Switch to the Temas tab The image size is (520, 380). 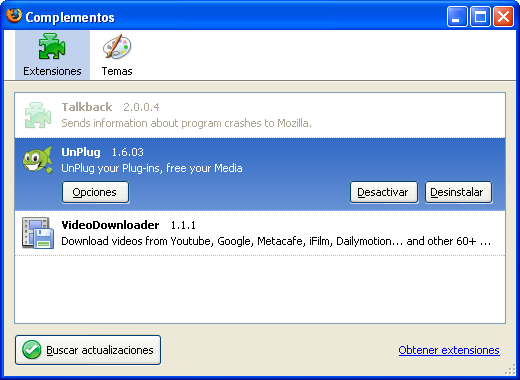[117, 55]
